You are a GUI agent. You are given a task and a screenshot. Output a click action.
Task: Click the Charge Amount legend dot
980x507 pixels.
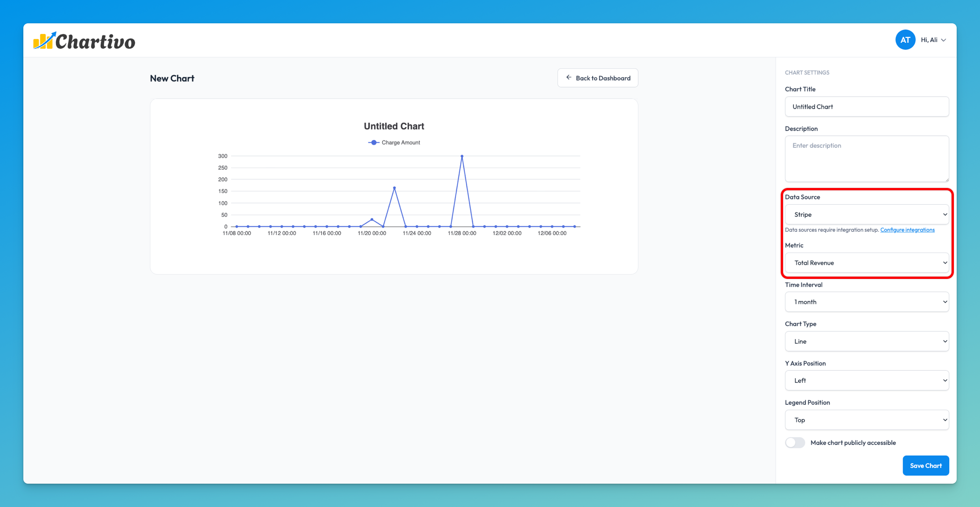(x=373, y=142)
